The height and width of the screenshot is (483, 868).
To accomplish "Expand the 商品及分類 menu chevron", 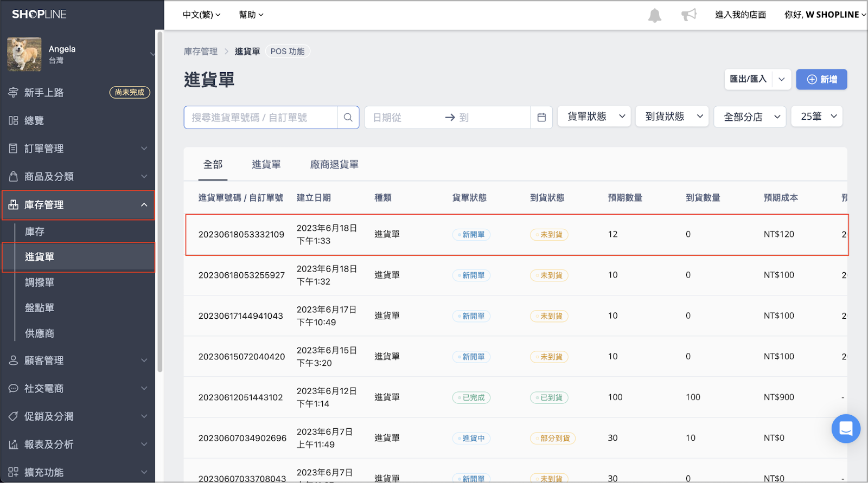I will pyautogui.click(x=144, y=176).
